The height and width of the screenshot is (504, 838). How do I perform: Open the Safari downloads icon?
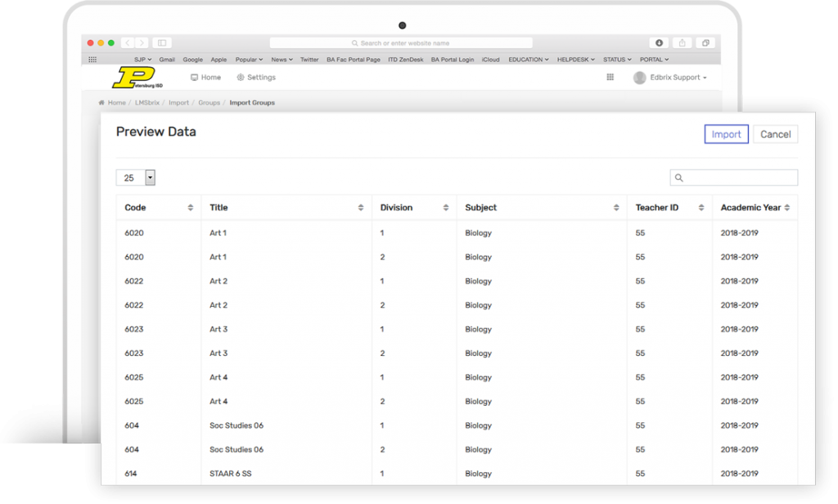point(659,43)
